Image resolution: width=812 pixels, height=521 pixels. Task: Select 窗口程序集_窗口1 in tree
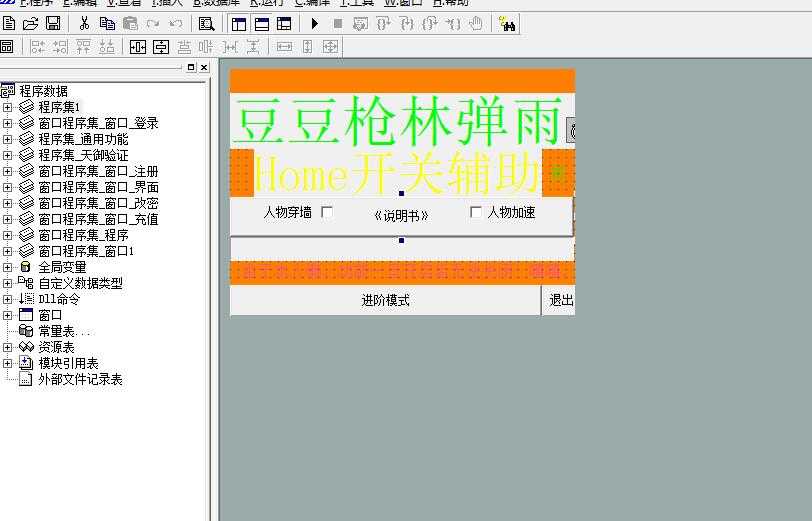[86, 251]
